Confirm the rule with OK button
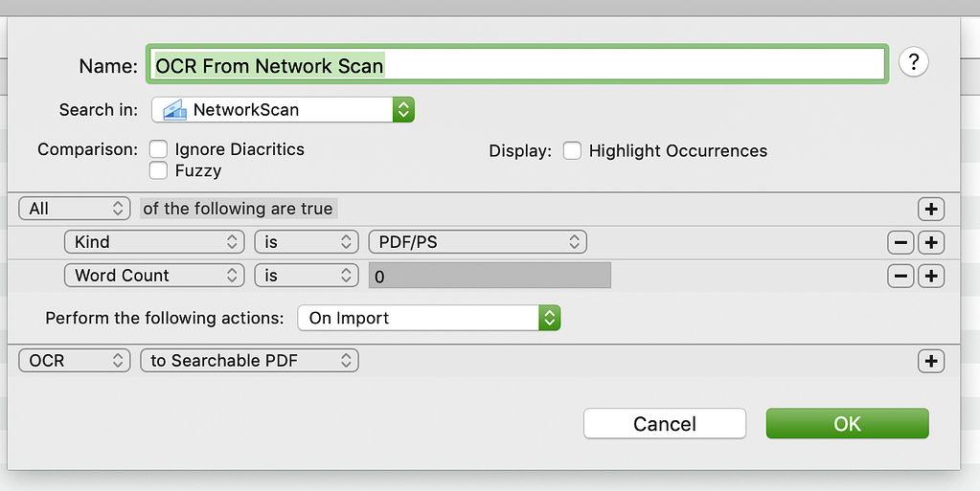This screenshot has width=980, height=491. click(x=847, y=424)
